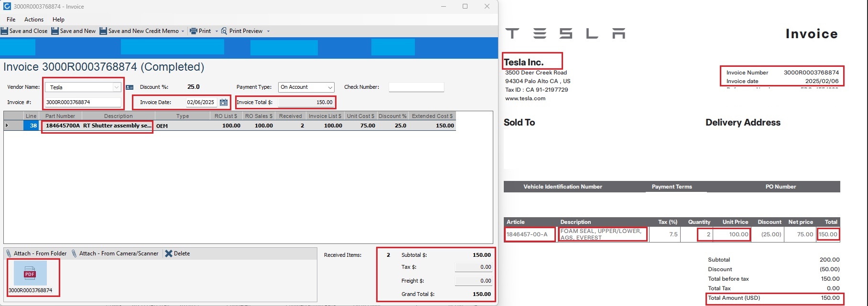Click the vendor contact card icon
The height and width of the screenshot is (306, 868).
[x=130, y=87]
